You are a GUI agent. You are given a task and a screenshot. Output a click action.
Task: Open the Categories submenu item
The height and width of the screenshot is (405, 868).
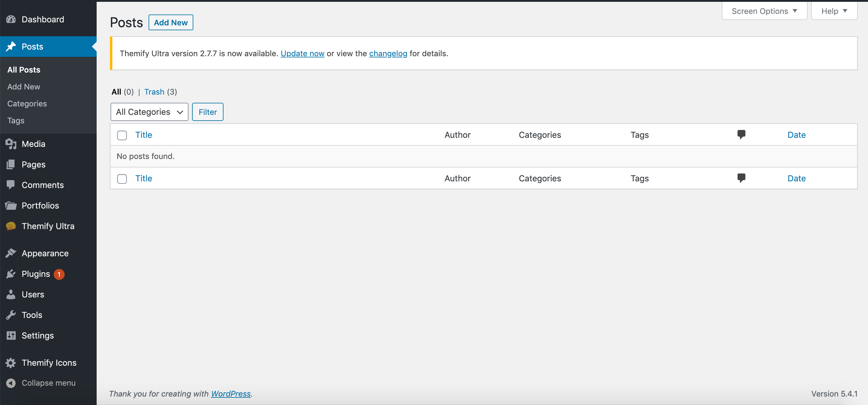tap(27, 104)
